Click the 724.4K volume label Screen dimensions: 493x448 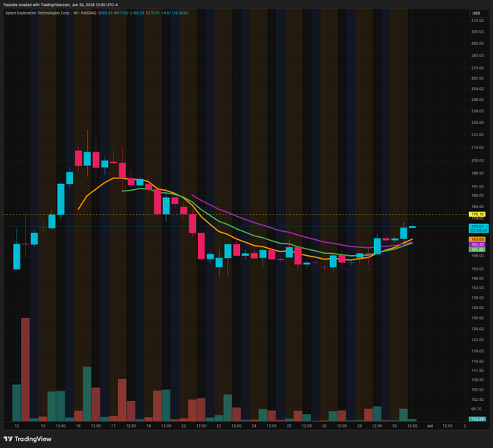477,419
